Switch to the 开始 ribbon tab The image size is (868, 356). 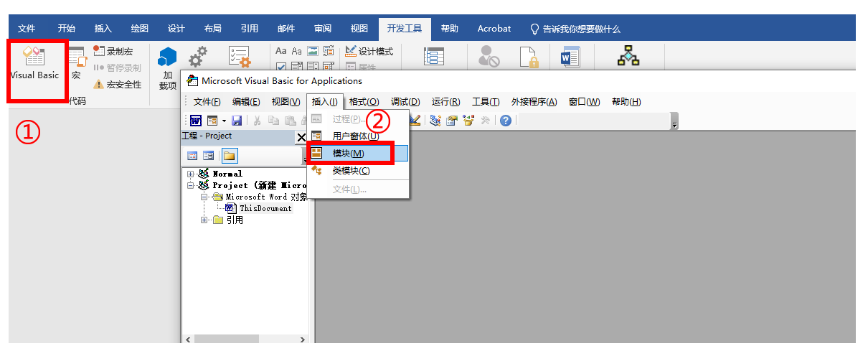tap(67, 29)
